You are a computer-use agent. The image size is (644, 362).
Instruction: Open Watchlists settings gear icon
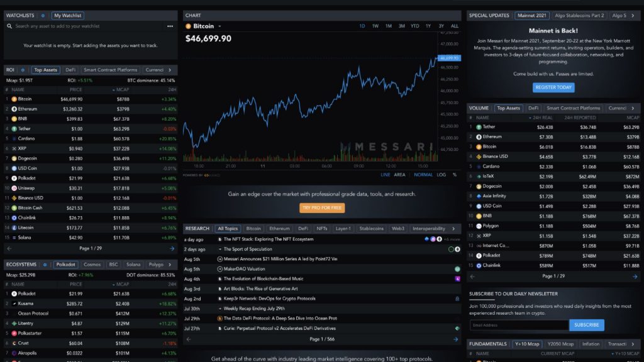point(43,16)
